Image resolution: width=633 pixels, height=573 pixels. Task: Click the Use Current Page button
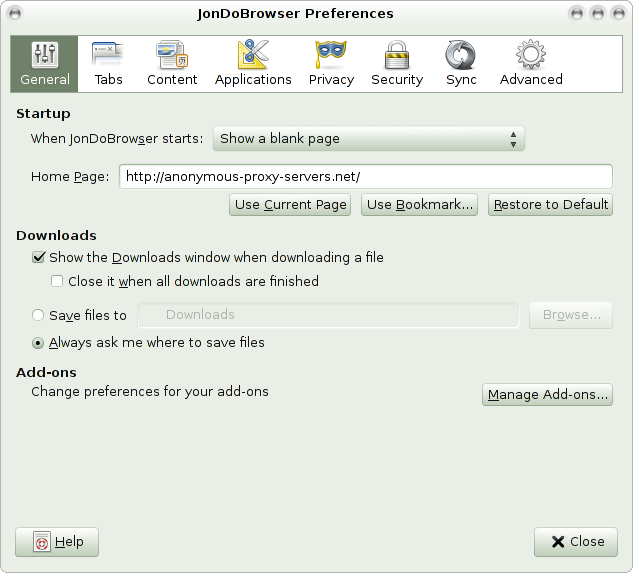(290, 205)
